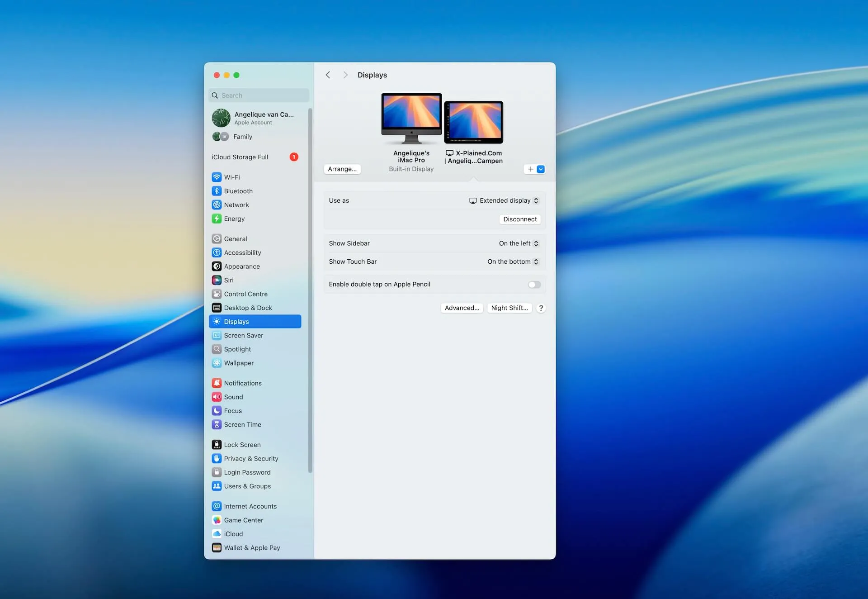Open the Use as Extended display dropdown
Viewport: 868px width, 599px height.
pyautogui.click(x=504, y=200)
